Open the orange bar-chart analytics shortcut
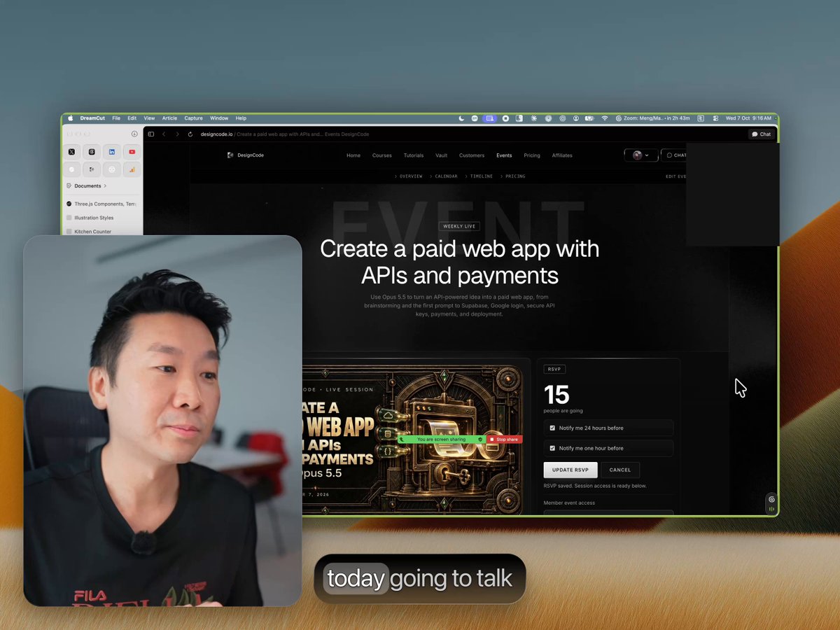 [132, 169]
